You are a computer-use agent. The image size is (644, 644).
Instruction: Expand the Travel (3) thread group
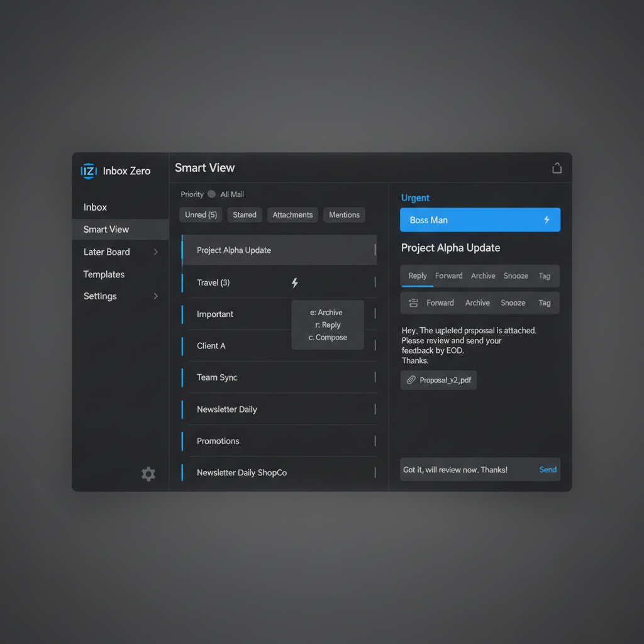pyautogui.click(x=213, y=283)
